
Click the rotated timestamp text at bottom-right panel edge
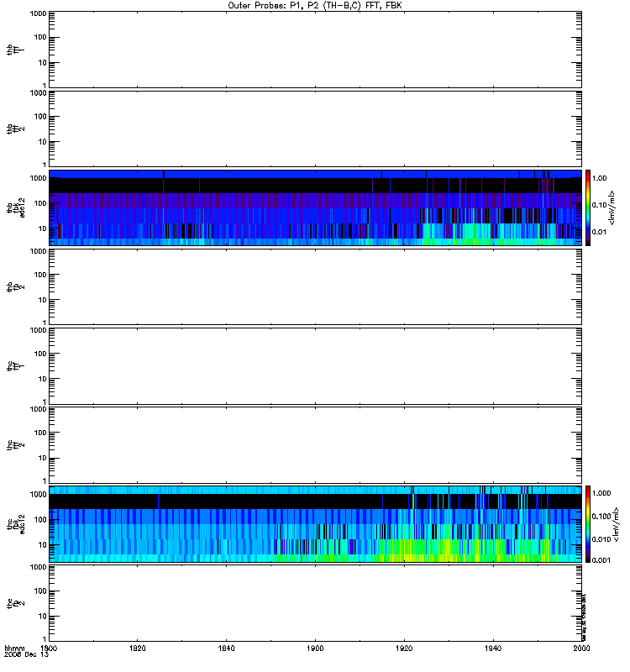pos(584,617)
